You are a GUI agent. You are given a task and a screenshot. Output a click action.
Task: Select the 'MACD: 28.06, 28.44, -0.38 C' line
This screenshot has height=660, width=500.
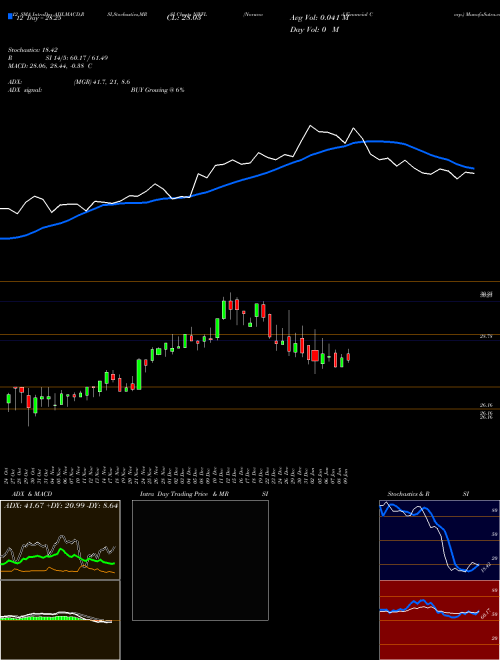pos(50,66)
